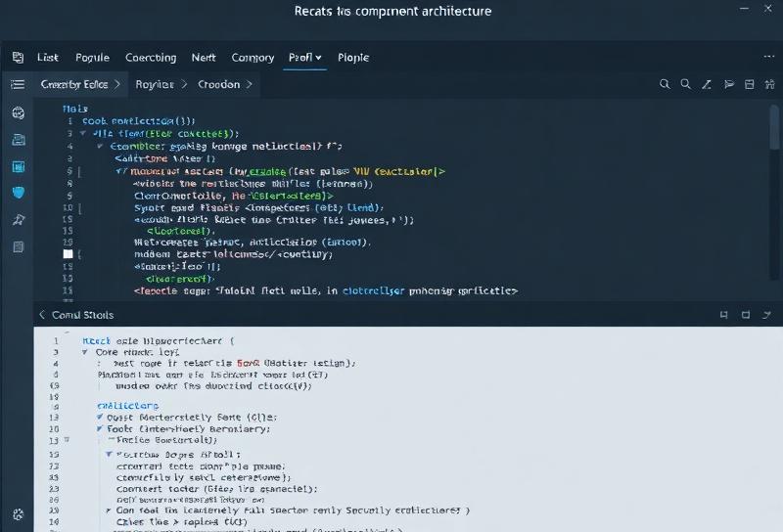Click the blue 'cnditctarg' heading in lower panel
The height and width of the screenshot is (532, 783).
128,406
